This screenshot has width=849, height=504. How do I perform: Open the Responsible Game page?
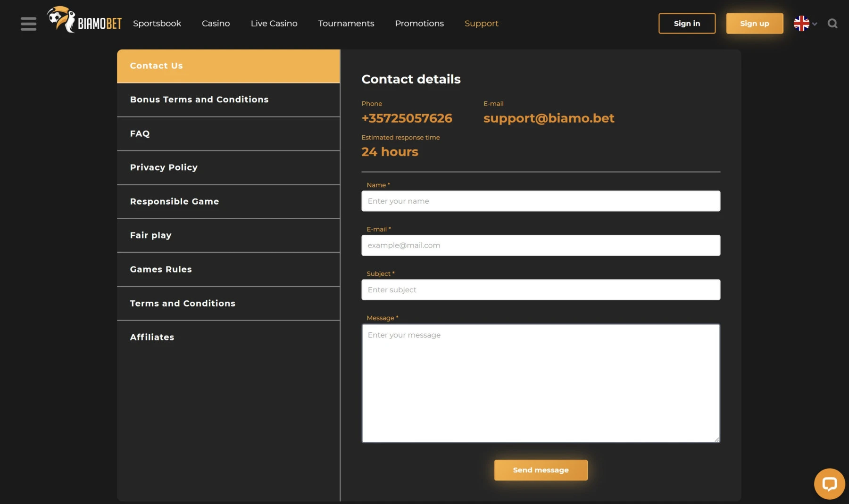click(228, 202)
